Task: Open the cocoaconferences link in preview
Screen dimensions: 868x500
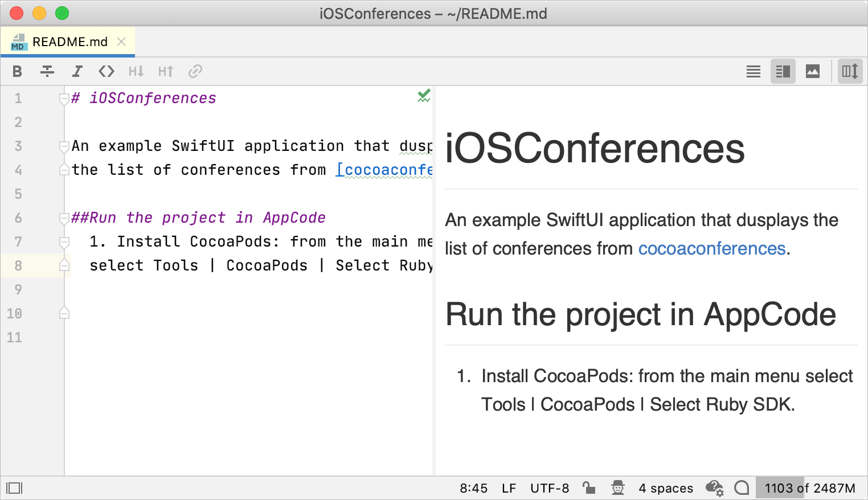Action: 712,248
